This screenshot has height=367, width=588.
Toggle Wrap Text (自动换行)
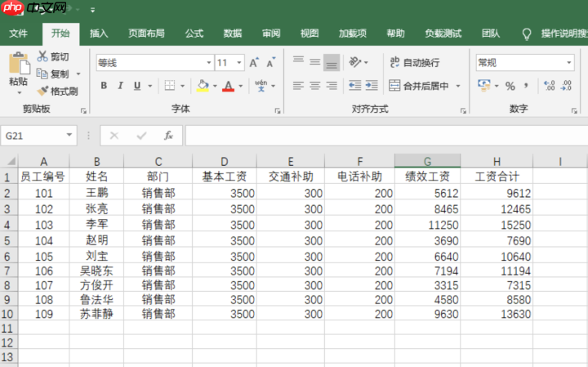tap(415, 62)
